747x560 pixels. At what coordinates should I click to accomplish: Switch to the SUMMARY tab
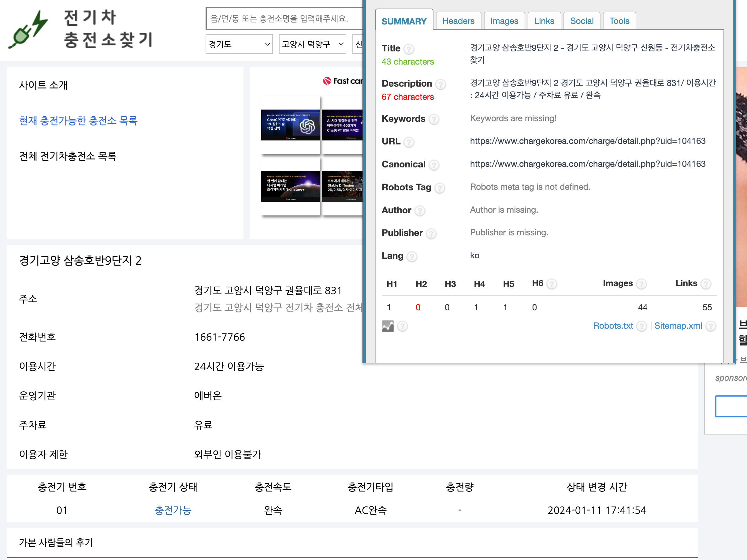[x=404, y=21]
